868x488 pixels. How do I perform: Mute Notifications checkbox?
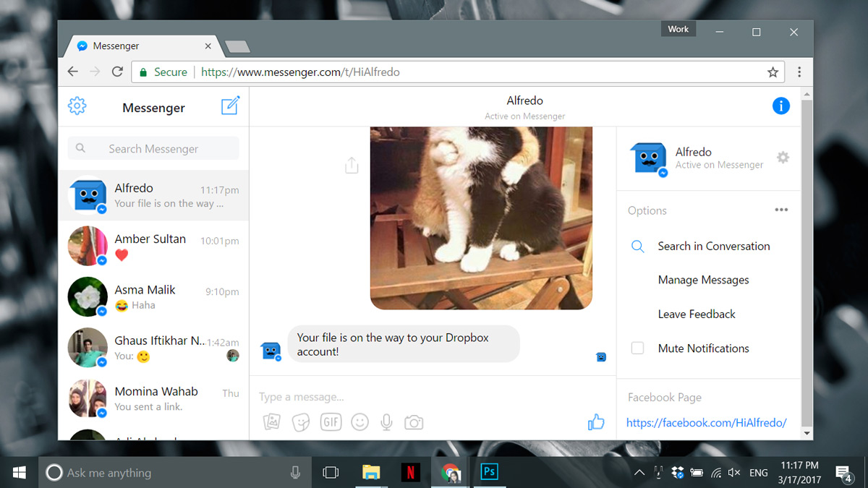click(x=637, y=348)
